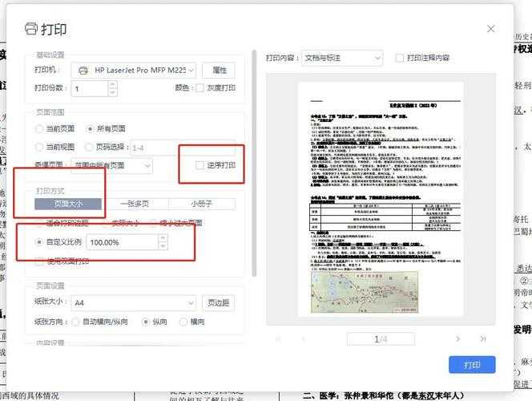This screenshot has width=532, height=401.
Task: Click the 页边距 margins button
Action: (219, 302)
